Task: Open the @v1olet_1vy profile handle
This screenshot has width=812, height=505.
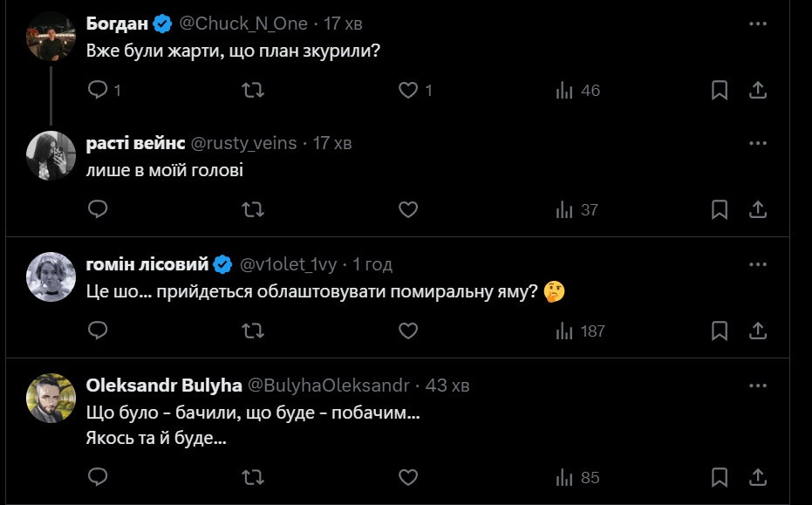Action: 290,264
